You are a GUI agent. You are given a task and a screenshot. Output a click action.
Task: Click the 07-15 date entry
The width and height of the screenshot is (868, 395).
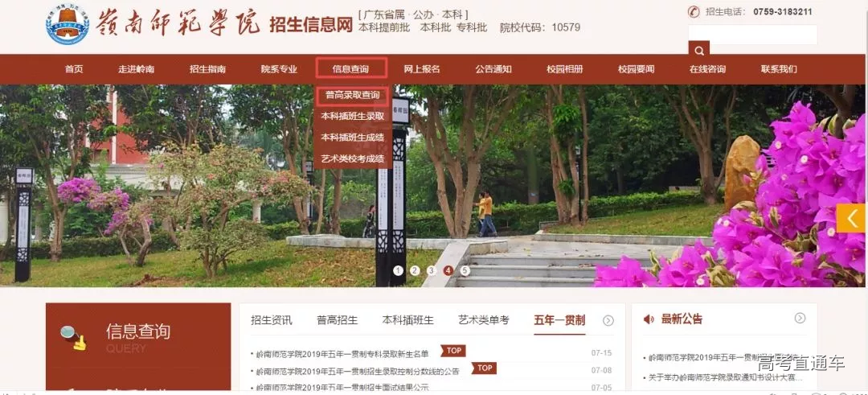(601, 353)
